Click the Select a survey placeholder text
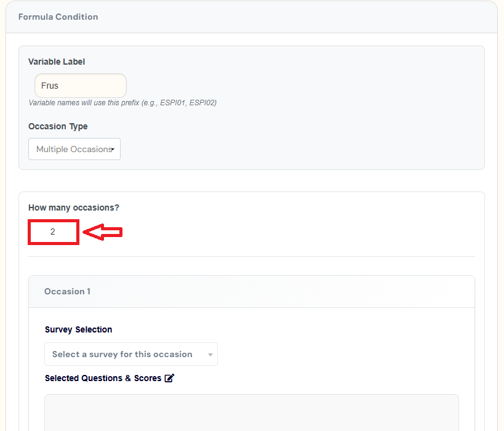The height and width of the screenshot is (431, 504). click(x=122, y=354)
